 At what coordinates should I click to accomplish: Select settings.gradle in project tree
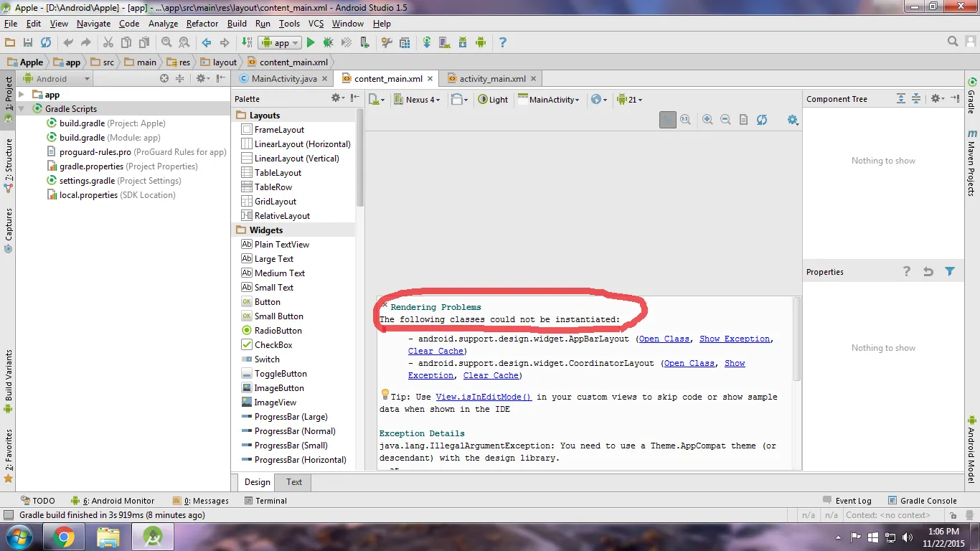114,181
